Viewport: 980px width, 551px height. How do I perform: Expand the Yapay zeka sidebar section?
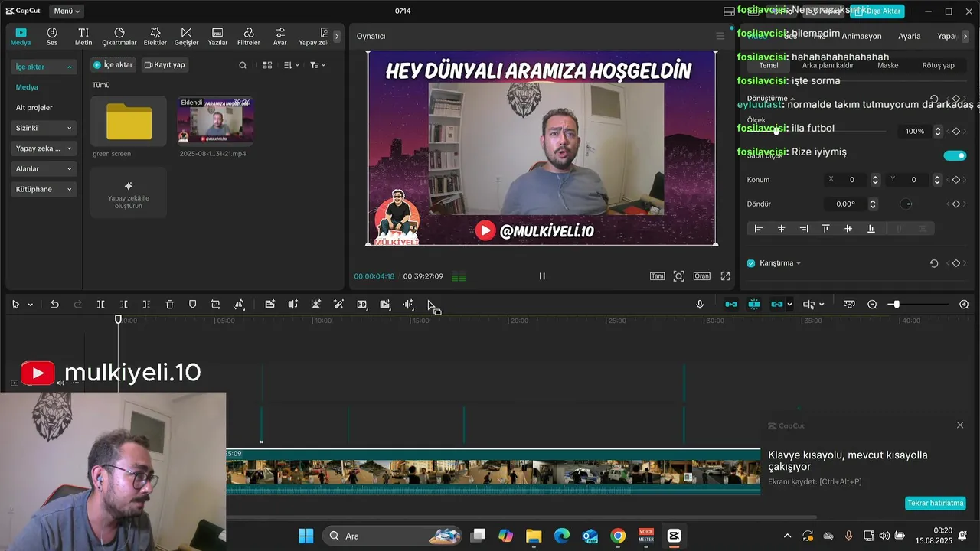click(x=44, y=148)
